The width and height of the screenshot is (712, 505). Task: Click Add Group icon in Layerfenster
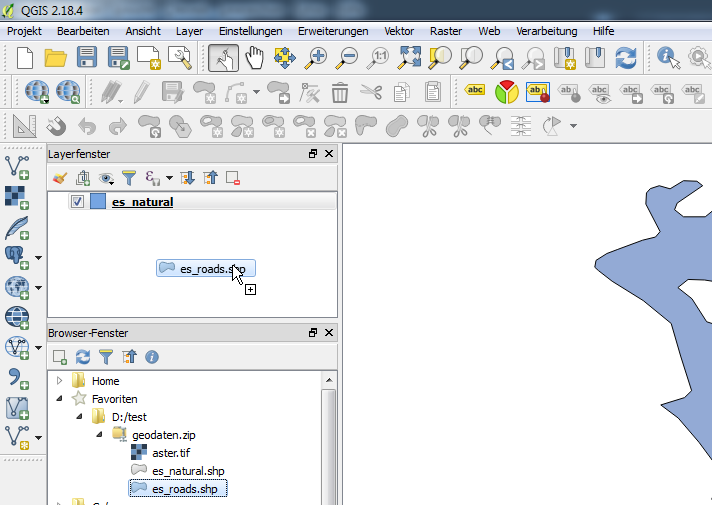pyautogui.click(x=83, y=178)
